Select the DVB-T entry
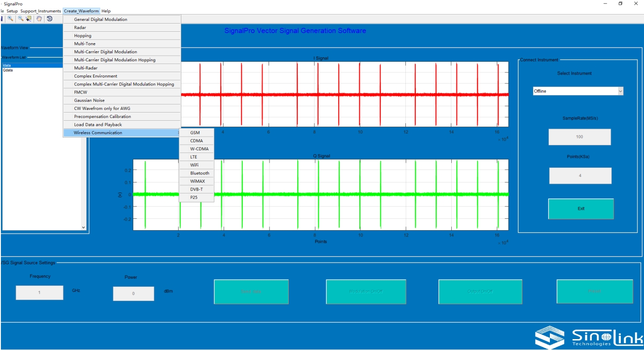Screen dimensions: 644x350 pos(196,189)
